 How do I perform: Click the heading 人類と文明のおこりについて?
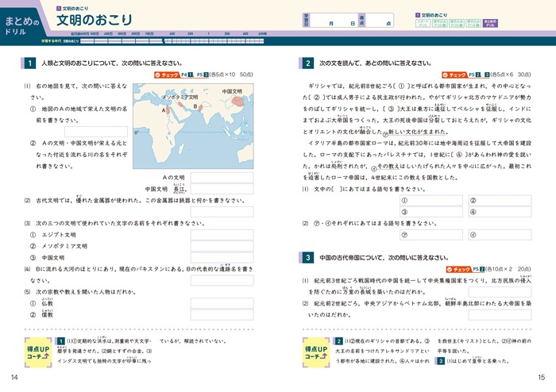[x=112, y=63]
